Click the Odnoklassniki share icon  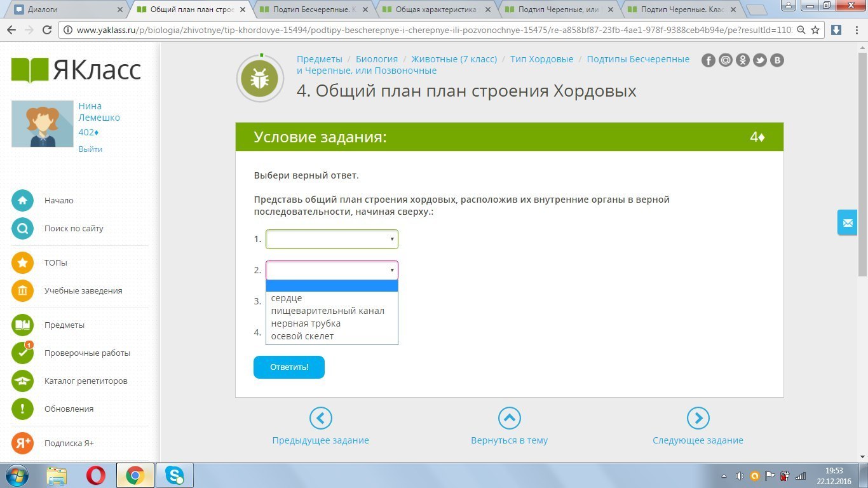pos(743,60)
